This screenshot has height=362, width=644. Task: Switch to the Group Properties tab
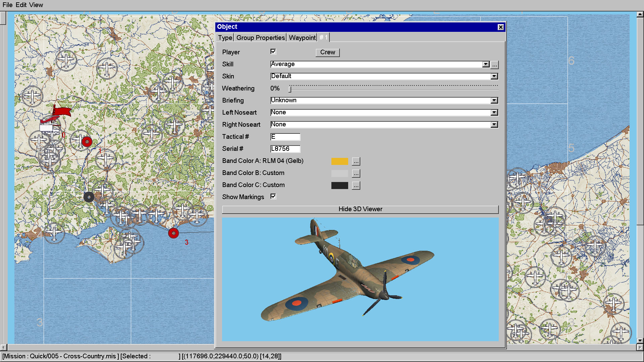click(261, 38)
